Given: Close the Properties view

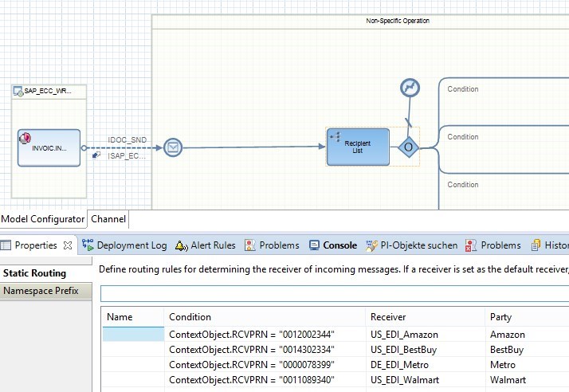Looking at the screenshot, I should [68, 245].
